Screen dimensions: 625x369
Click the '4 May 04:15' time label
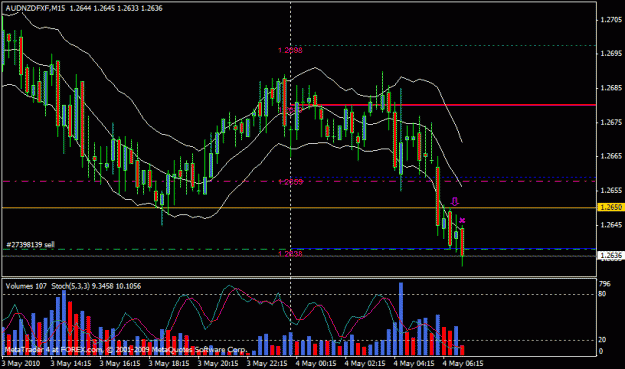(x=414, y=363)
